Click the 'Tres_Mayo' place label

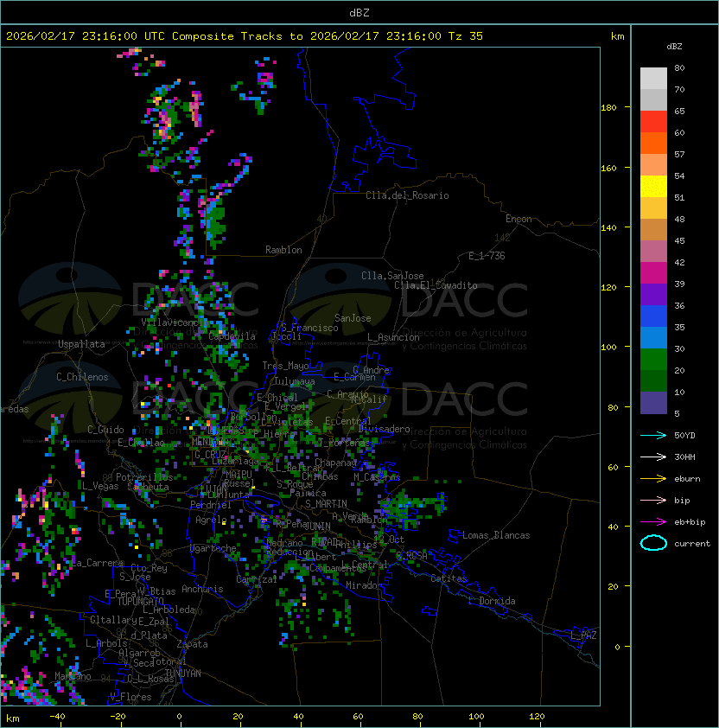coord(285,366)
